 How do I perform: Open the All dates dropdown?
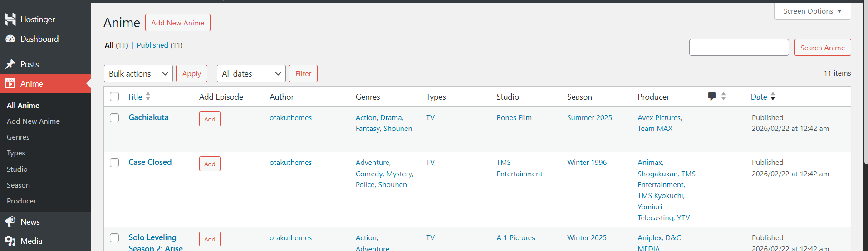click(x=251, y=73)
